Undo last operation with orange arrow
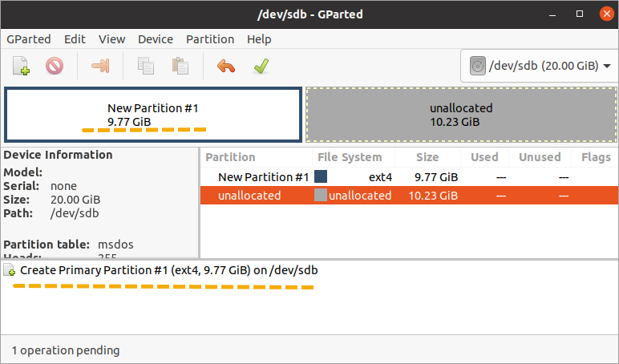This screenshot has width=619, height=364. 226,66
